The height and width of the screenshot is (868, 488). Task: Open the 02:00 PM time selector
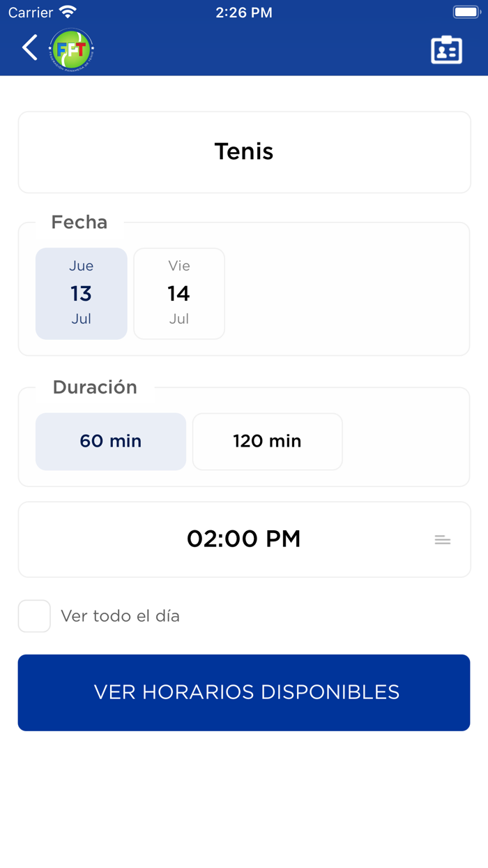pos(244,539)
